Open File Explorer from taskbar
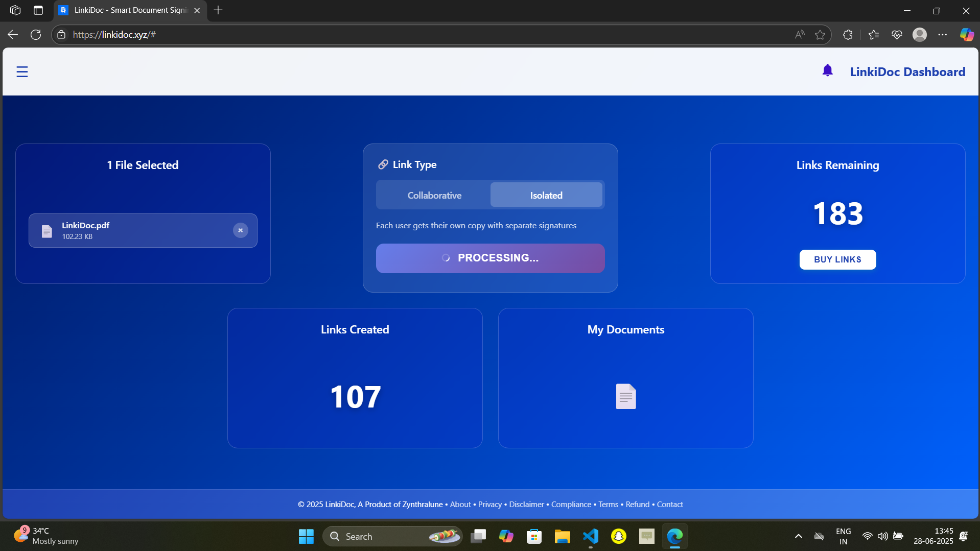The width and height of the screenshot is (980, 551). pos(563,536)
